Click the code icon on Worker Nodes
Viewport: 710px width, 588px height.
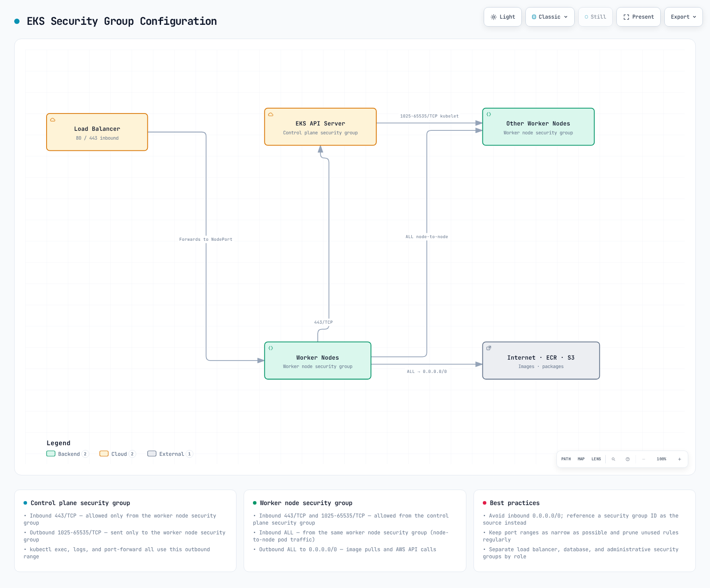click(x=271, y=348)
